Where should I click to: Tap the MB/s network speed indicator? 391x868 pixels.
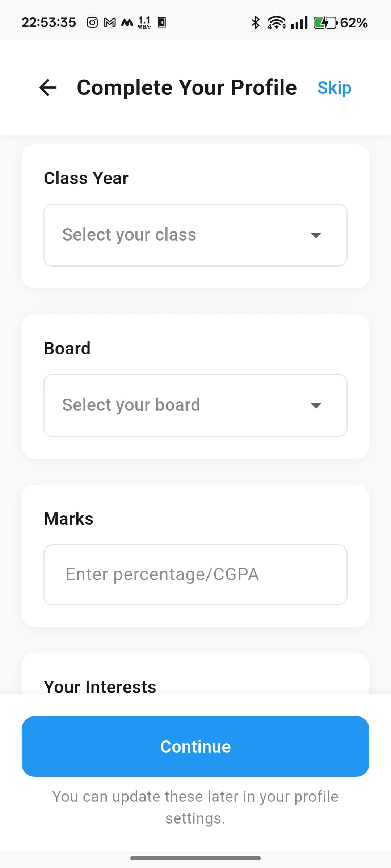click(144, 23)
